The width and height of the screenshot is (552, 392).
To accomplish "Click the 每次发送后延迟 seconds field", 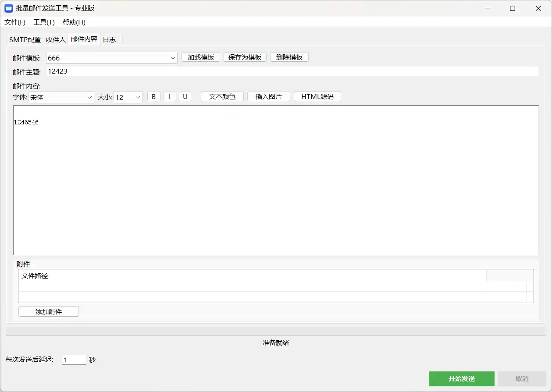I will (x=74, y=360).
